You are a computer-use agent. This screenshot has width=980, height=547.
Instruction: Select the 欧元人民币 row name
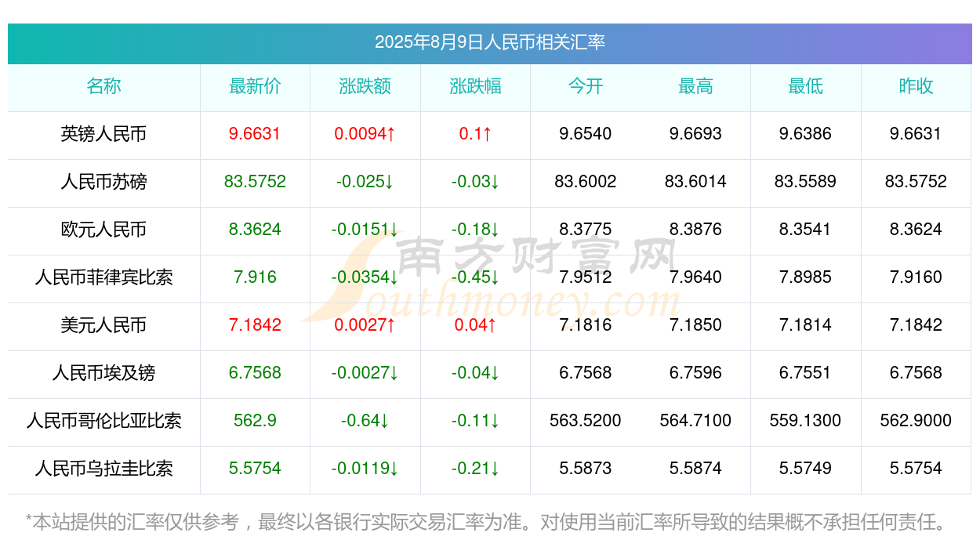(x=103, y=230)
